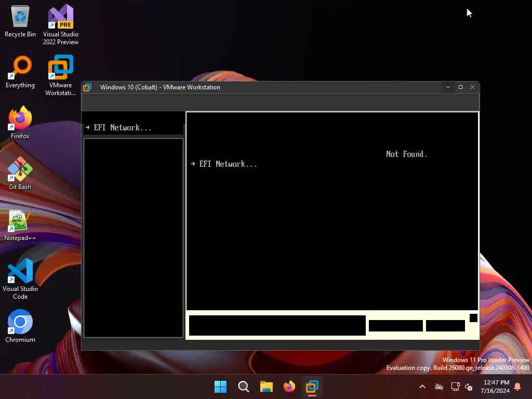Click the VMware icon in window title bar
This screenshot has width=532, height=399.
tap(87, 87)
